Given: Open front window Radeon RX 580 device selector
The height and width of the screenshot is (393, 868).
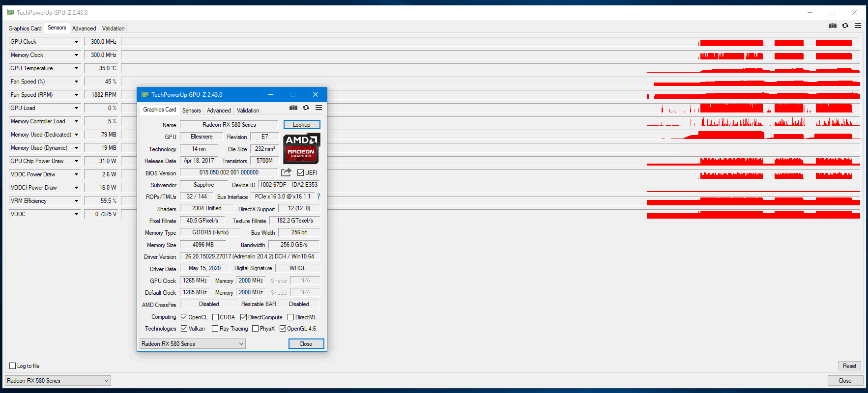Looking at the screenshot, I should point(193,344).
